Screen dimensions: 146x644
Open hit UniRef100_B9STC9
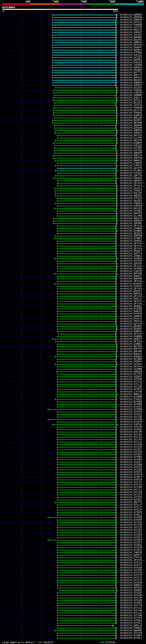coord(131,30)
